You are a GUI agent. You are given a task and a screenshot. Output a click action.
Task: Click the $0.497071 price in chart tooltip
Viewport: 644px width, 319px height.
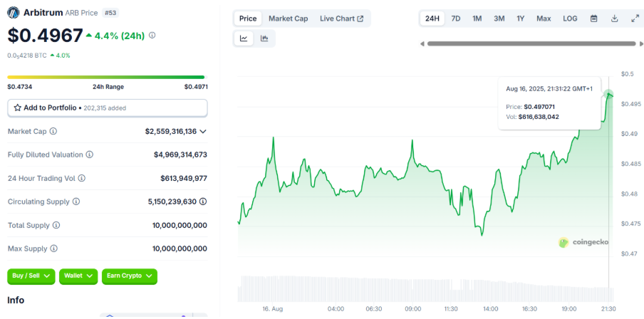(x=539, y=107)
